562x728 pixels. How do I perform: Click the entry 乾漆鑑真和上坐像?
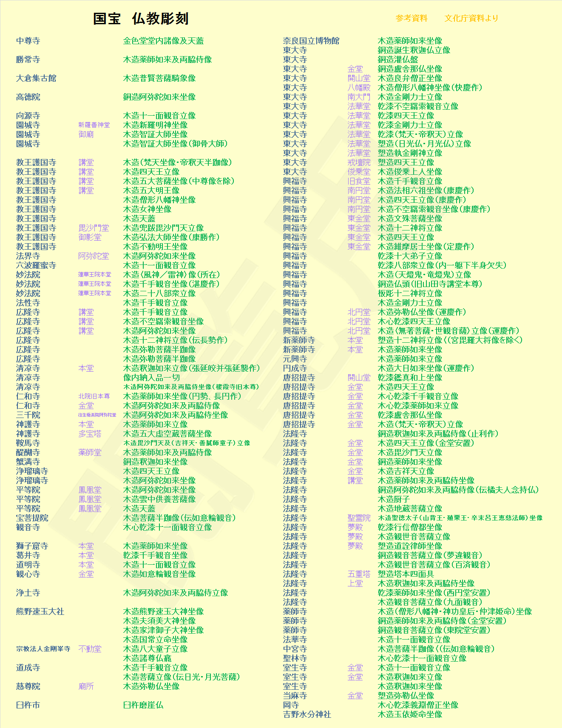[410, 378]
